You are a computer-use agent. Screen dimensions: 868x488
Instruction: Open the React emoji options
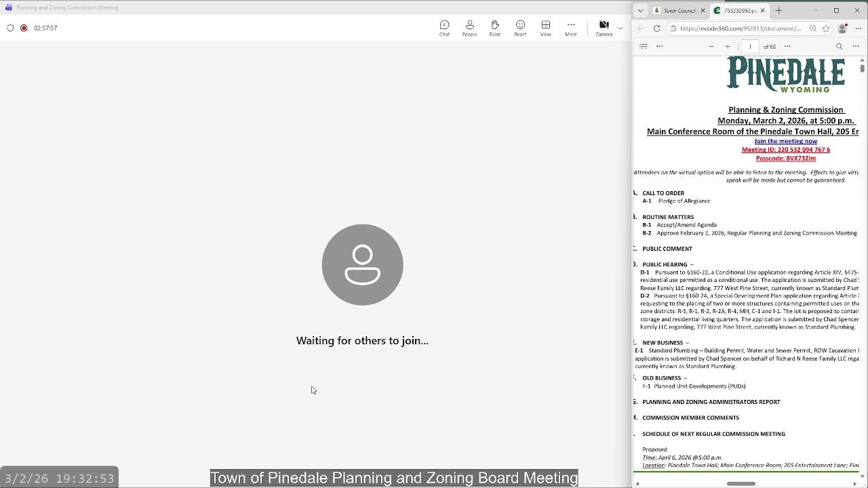[x=520, y=28]
